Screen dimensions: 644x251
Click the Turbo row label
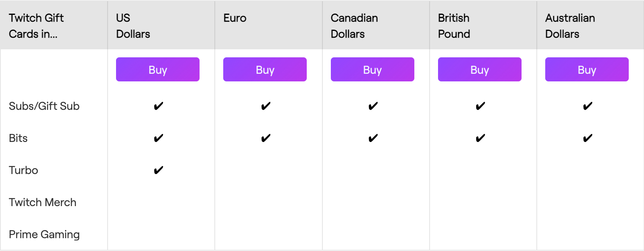coord(23,170)
